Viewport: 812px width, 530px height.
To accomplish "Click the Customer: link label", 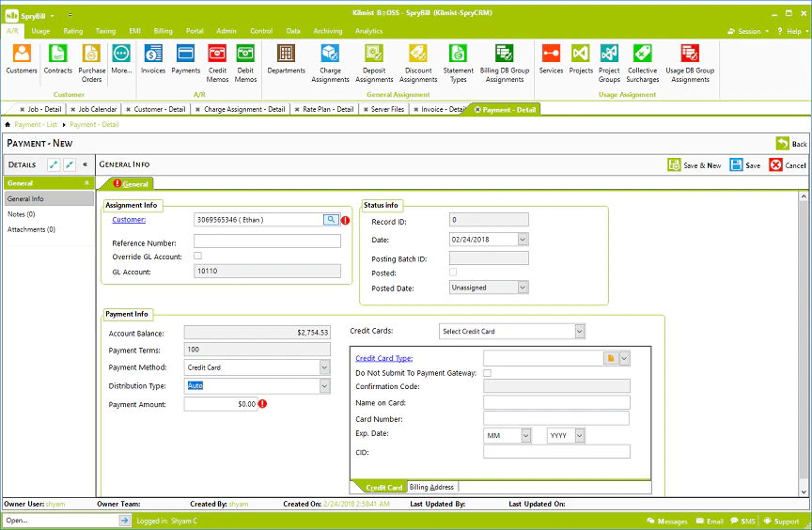I will coord(129,220).
